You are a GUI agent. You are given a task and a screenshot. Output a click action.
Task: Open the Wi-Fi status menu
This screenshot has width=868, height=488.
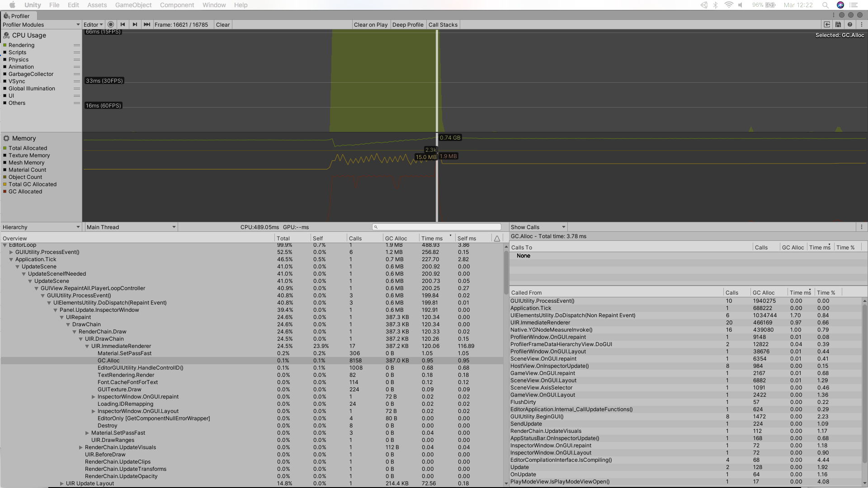click(x=728, y=5)
